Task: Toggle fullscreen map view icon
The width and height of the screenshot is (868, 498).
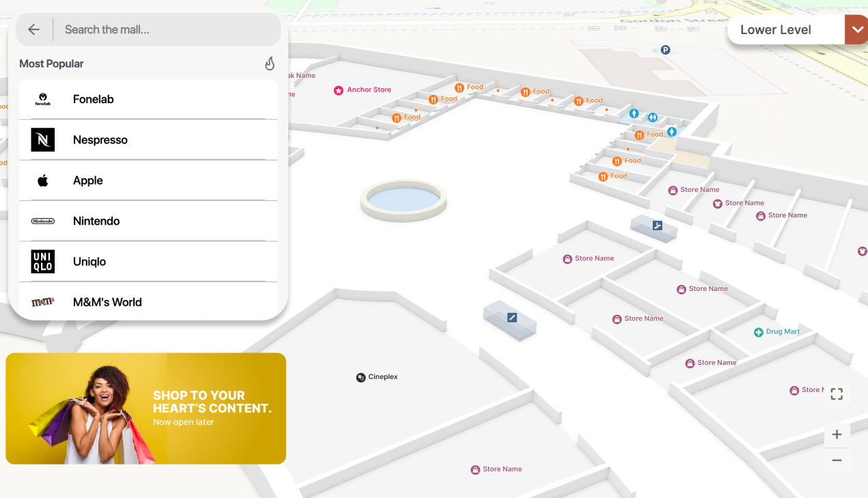Action: pyautogui.click(x=837, y=393)
